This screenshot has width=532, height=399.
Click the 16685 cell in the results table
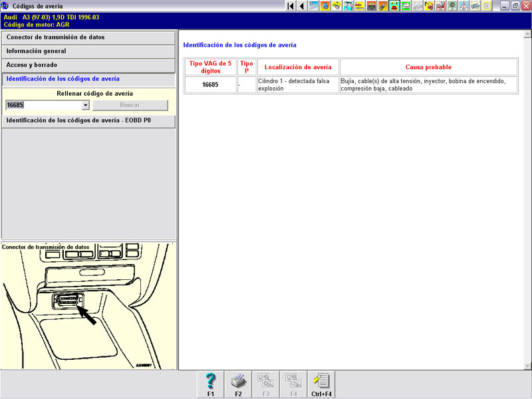point(210,84)
